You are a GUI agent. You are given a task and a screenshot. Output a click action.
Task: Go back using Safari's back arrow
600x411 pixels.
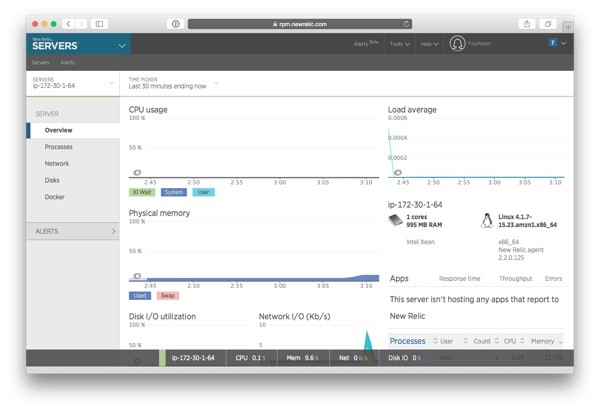pos(68,24)
